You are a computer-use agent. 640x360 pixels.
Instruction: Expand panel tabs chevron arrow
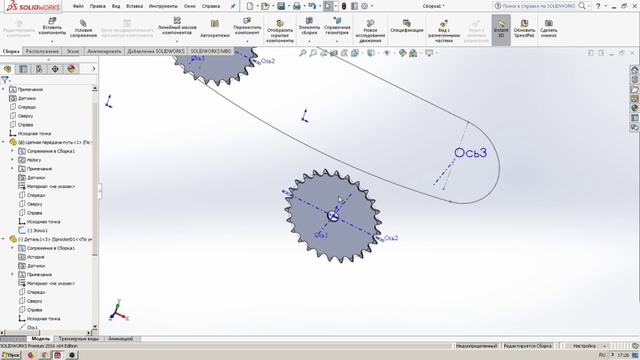(93, 69)
